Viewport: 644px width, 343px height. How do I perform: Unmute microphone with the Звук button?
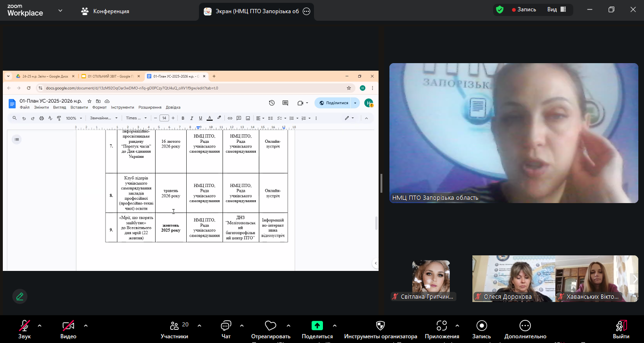(25, 326)
